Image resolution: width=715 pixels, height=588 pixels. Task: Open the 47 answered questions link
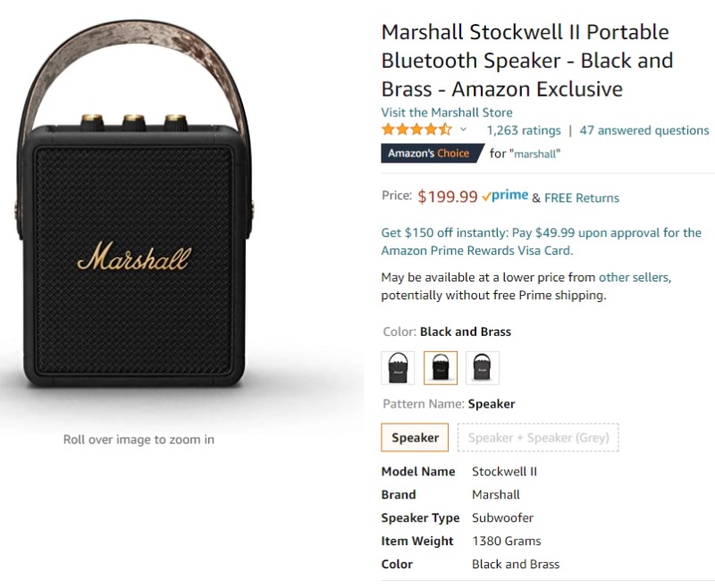click(x=643, y=130)
